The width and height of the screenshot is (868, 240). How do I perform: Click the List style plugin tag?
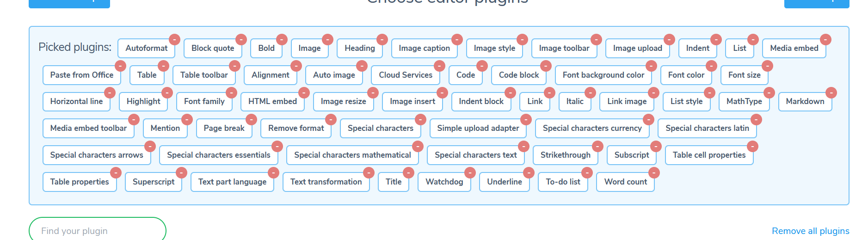[x=686, y=101]
